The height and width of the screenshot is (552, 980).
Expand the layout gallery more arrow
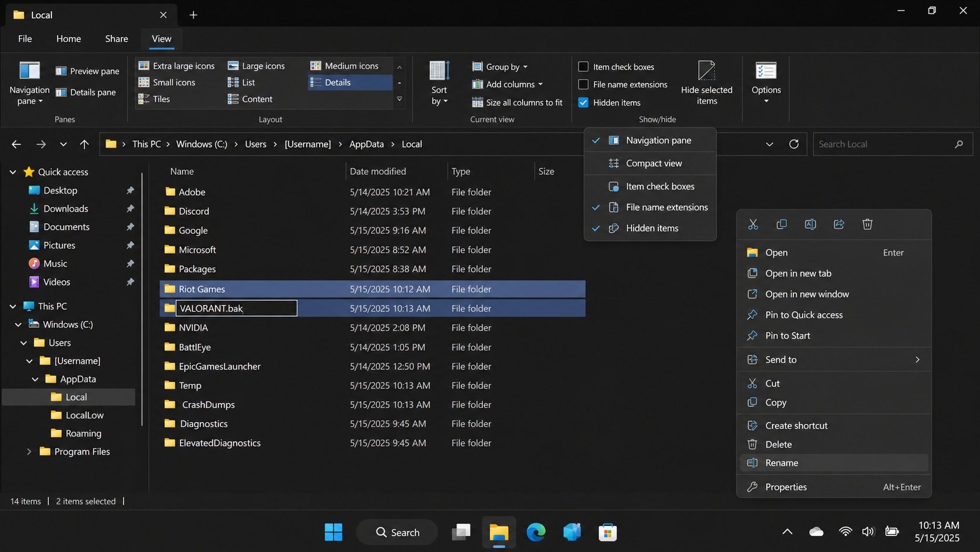(x=399, y=99)
